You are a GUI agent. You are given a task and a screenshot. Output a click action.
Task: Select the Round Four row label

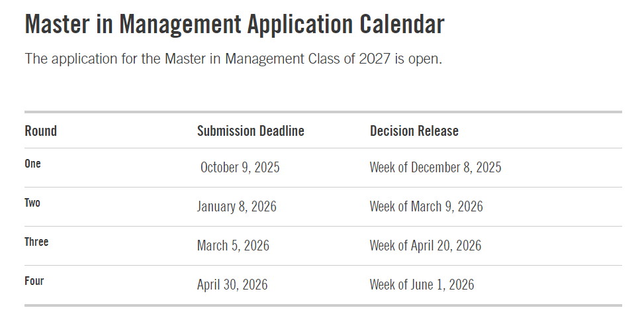coord(34,281)
